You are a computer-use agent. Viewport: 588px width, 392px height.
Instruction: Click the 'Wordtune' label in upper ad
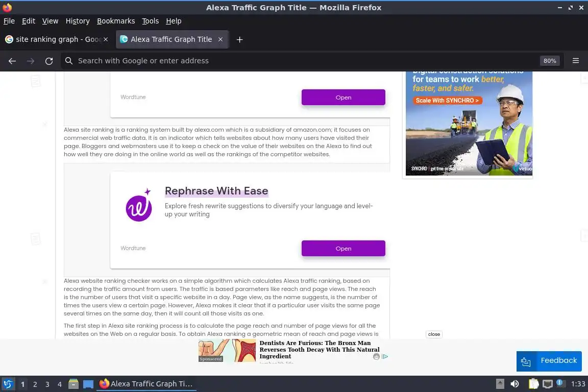click(x=133, y=97)
